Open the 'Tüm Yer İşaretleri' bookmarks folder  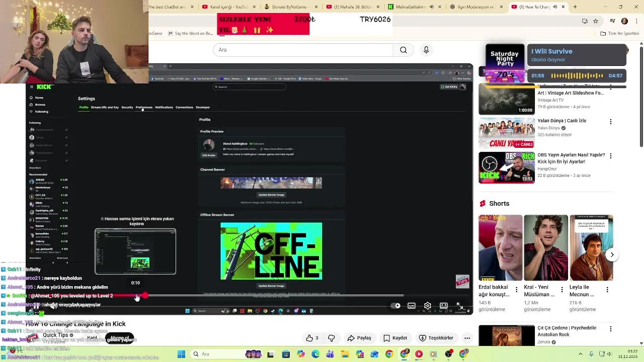point(619,34)
